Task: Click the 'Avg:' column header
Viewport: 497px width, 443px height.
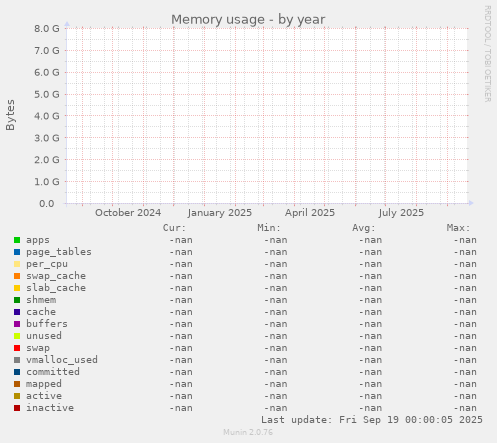Action: (364, 228)
